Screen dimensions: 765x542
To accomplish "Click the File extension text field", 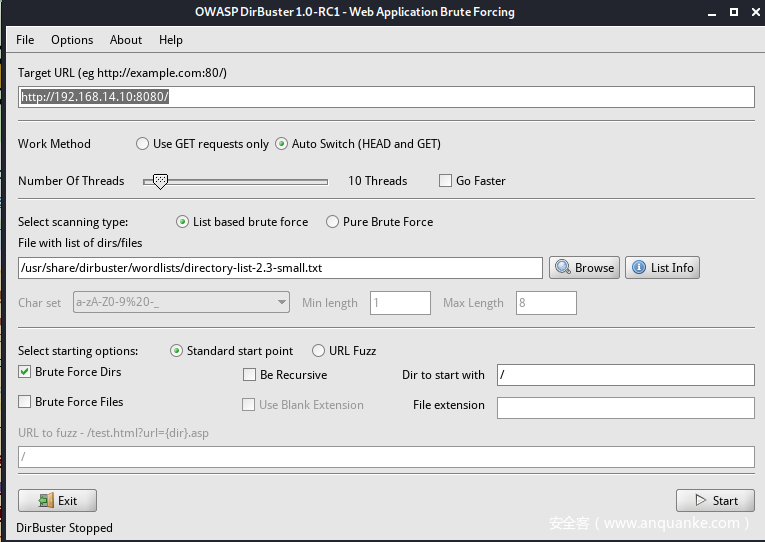I will [626, 408].
